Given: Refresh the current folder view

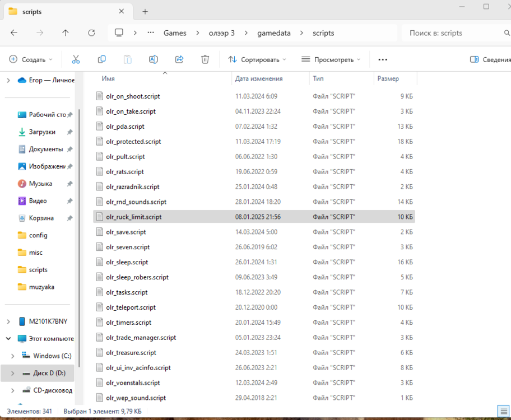Looking at the screenshot, I should point(91,33).
